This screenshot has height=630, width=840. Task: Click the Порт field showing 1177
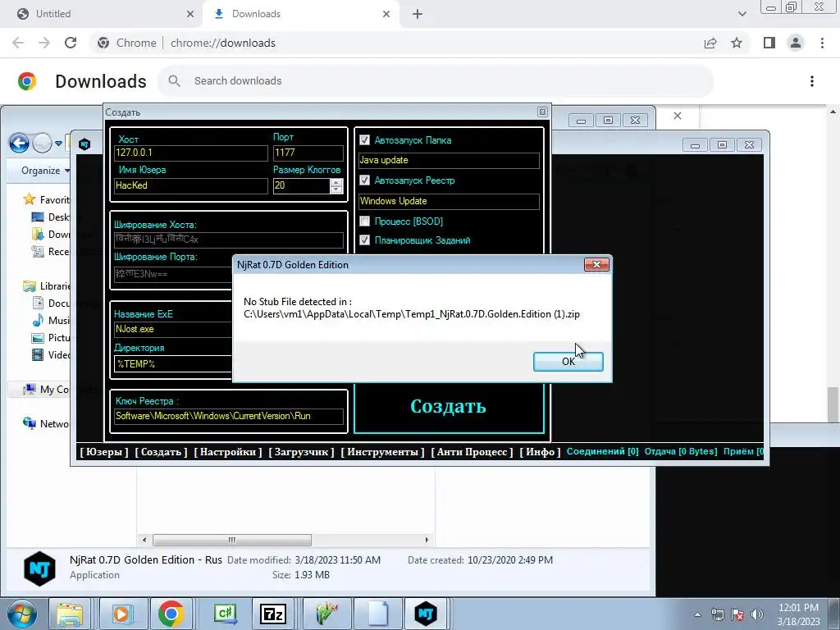[308, 153]
